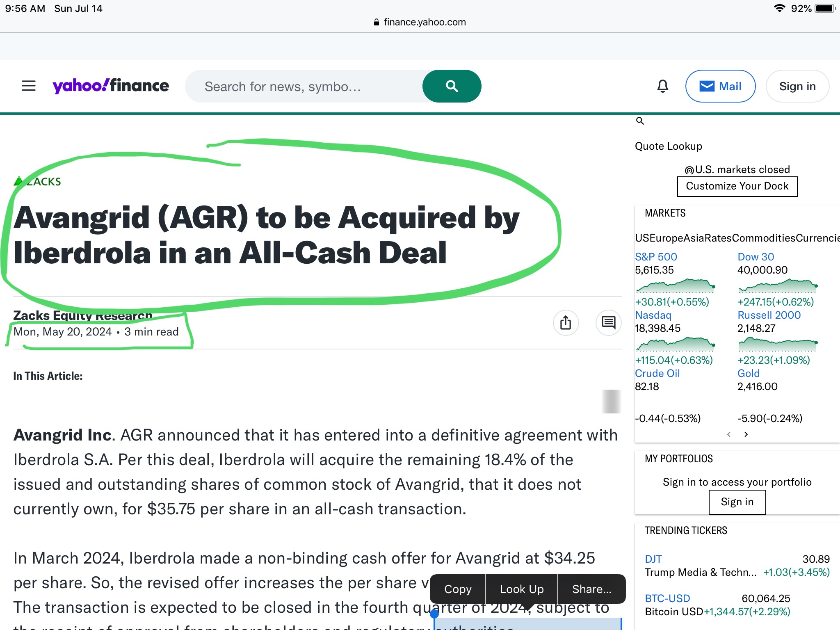Click the Nasdaq sparkline chart
840x630 pixels.
coord(676,344)
